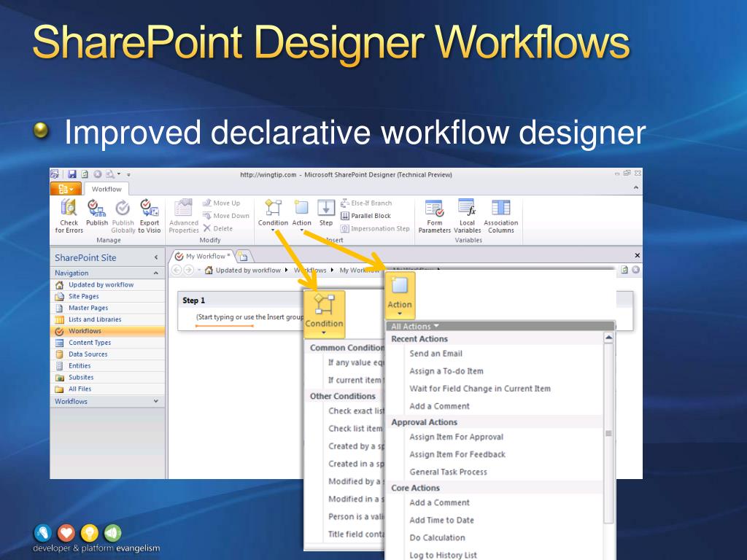Click Updated by workflow breadcrumb link
This screenshot has width=747, height=560.
[248, 270]
